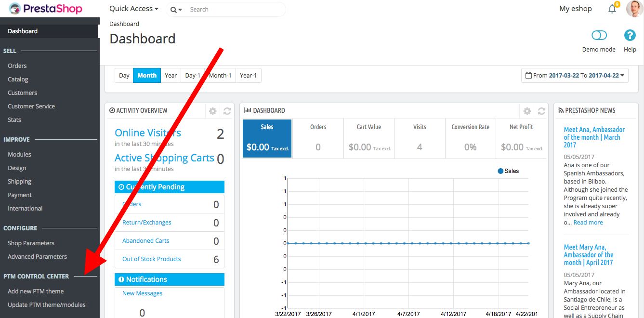Select the Cart Value chart tab
Screen dimensions: 644x318
(x=369, y=139)
